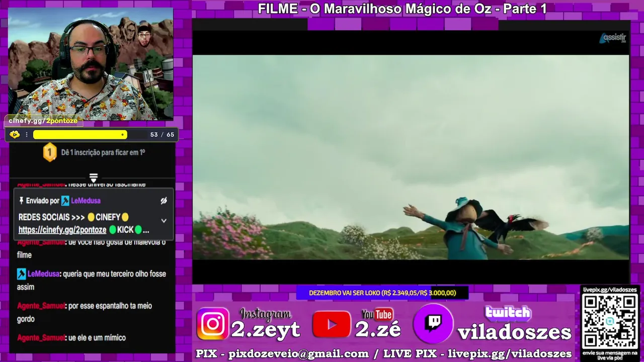
Task: Click the purple Twitch logo icon
Action: [x=433, y=323]
